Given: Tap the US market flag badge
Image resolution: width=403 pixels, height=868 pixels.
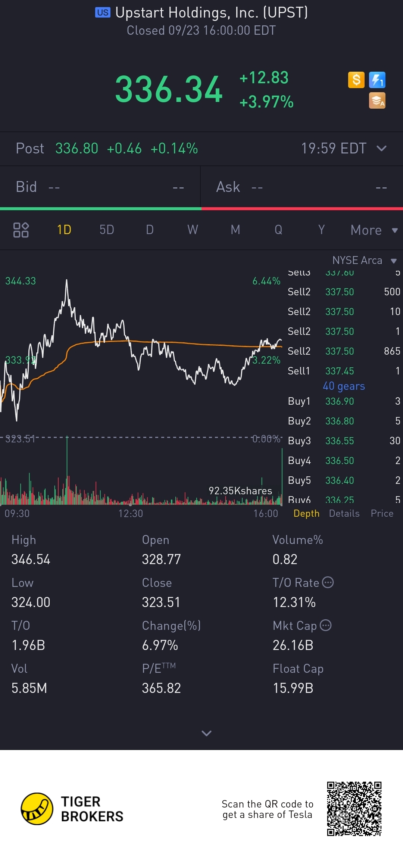Looking at the screenshot, I should (103, 13).
